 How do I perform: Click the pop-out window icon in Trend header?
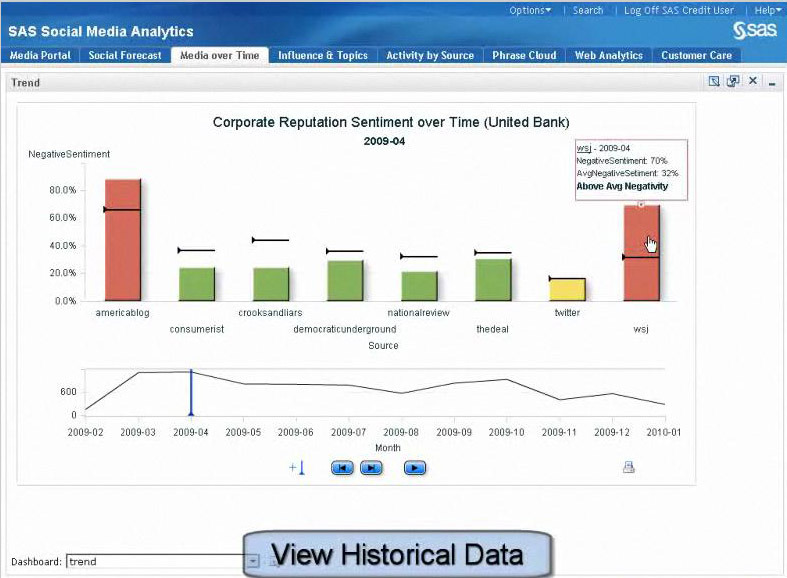click(x=733, y=81)
